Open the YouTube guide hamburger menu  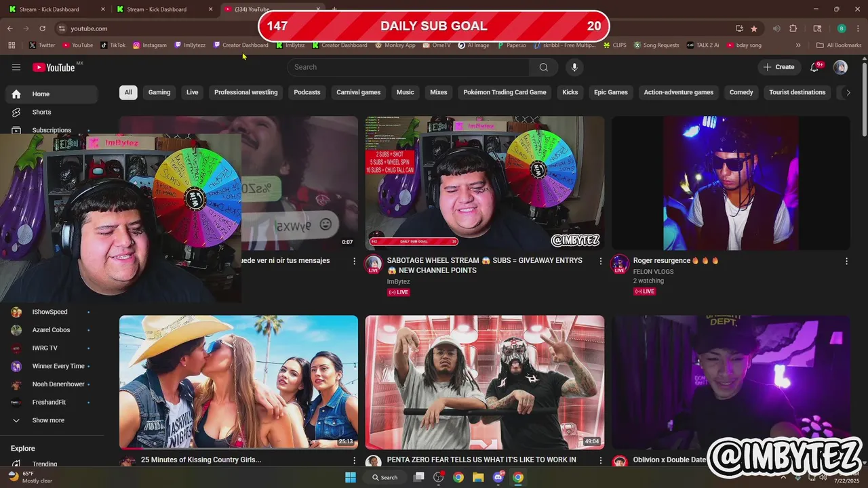16,67
